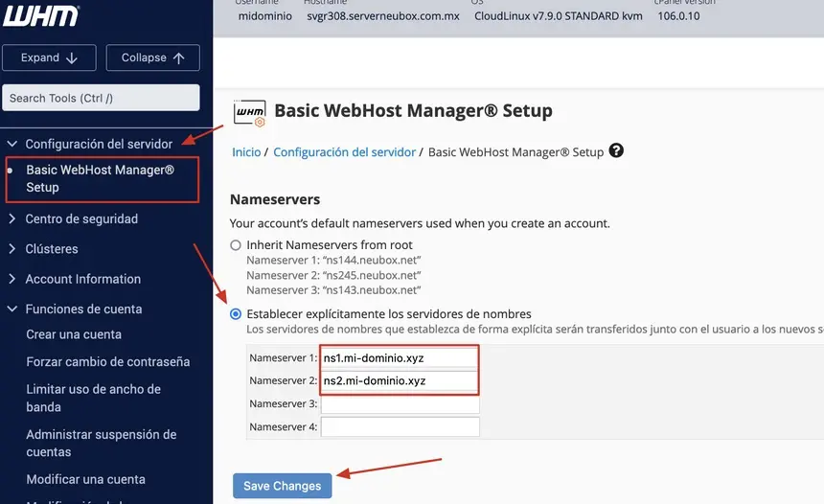The image size is (824, 504).
Task: Click the Collapse button
Action: click(x=153, y=57)
